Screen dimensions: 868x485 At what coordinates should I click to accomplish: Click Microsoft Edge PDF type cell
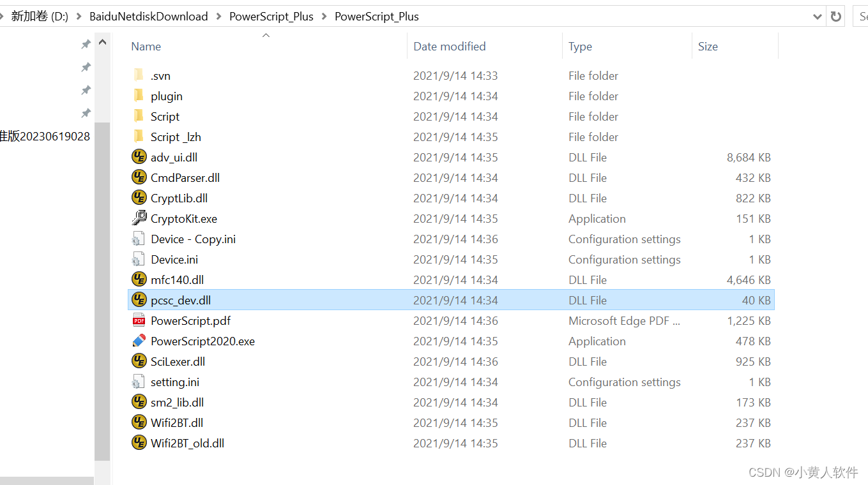(625, 321)
